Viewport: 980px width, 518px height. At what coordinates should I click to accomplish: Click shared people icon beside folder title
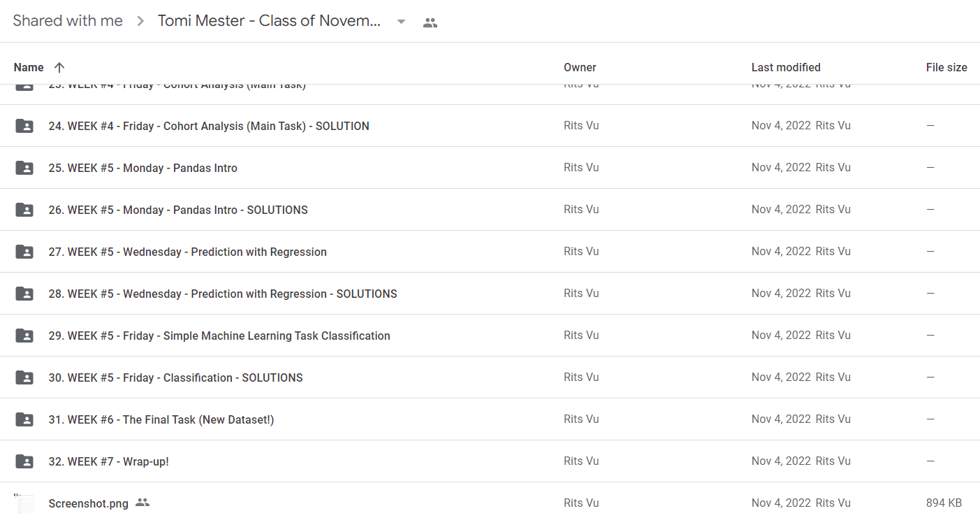430,22
